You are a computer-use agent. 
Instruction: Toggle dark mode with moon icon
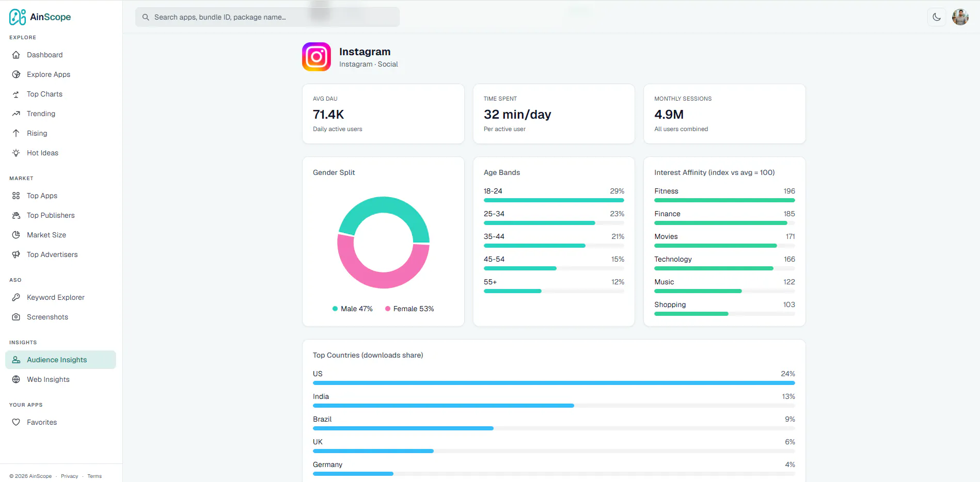point(937,17)
